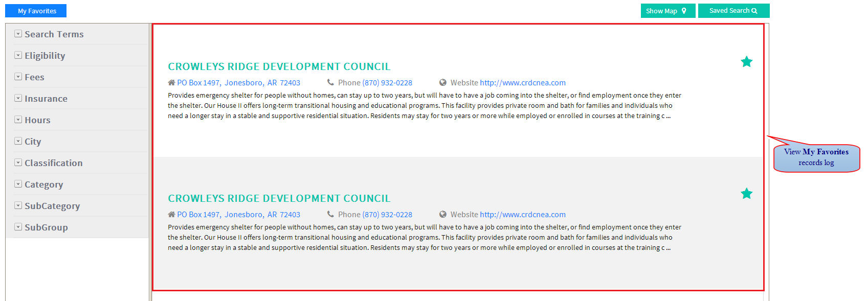Click the home icon in the first listing's address

(x=171, y=83)
